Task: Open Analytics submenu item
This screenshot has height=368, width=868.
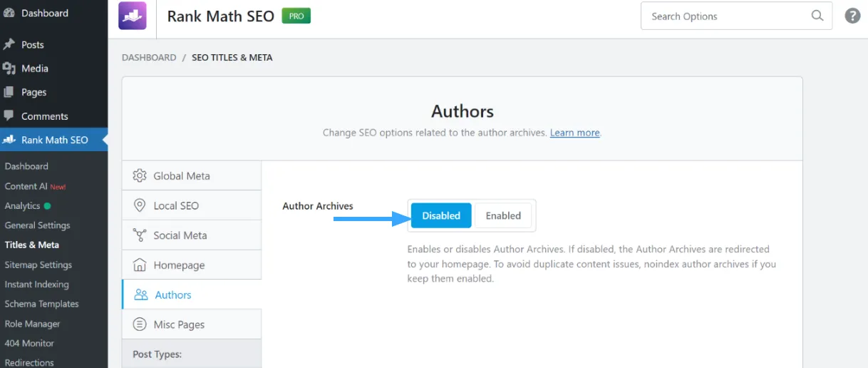Action: coord(28,205)
